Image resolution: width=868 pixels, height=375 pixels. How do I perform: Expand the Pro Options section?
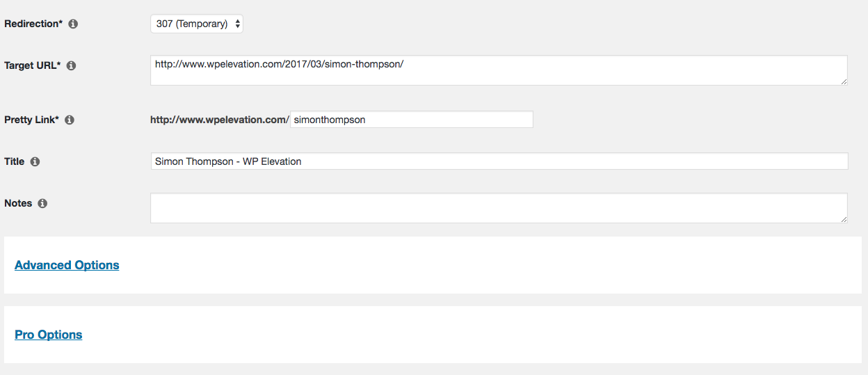49,335
